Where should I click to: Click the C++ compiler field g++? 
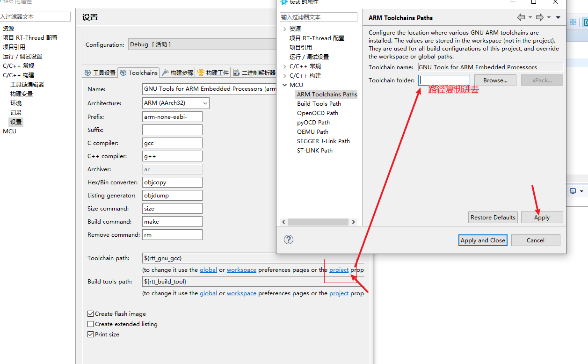coord(172,156)
